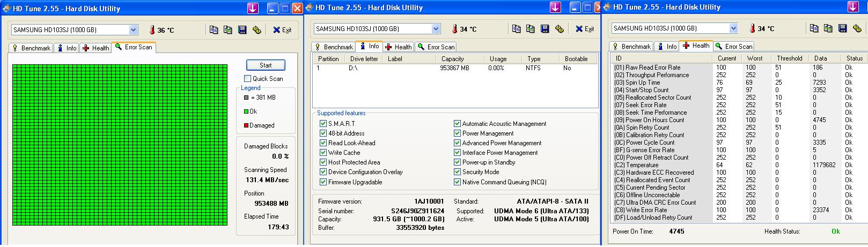Click floppy save icon in Health window
Screen dimensions: 868x247
click(843, 28)
